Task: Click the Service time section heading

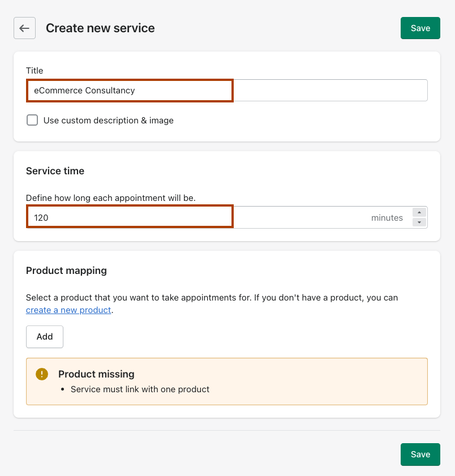Action: [55, 171]
